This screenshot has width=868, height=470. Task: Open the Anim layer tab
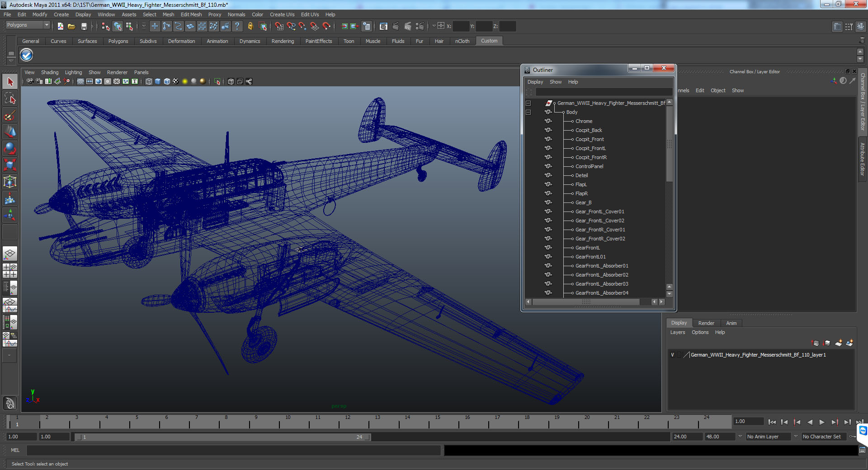(x=731, y=323)
